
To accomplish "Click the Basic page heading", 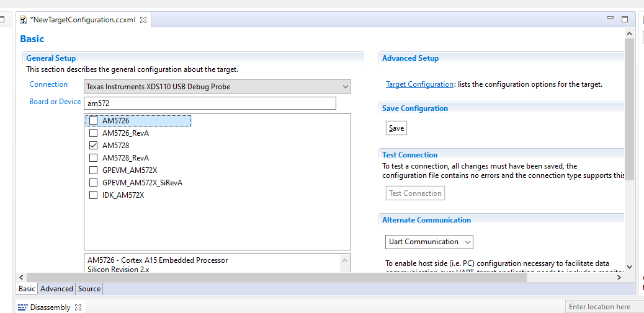I will [x=32, y=39].
